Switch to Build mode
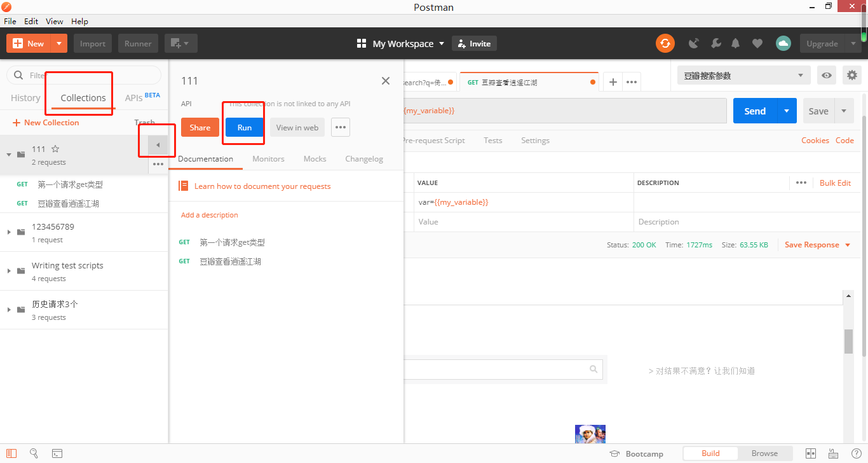868x463 pixels. pos(710,453)
